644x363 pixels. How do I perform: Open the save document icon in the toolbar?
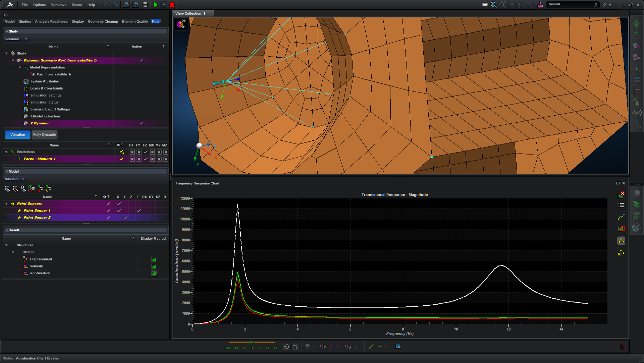click(x=145, y=5)
